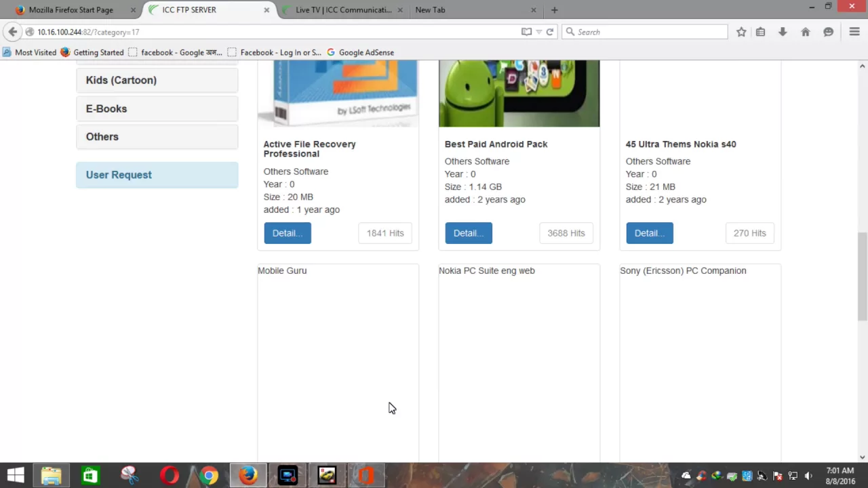This screenshot has width=868, height=488.
Task: Open Best Paid Android Pack thumbnail
Action: [x=519, y=94]
